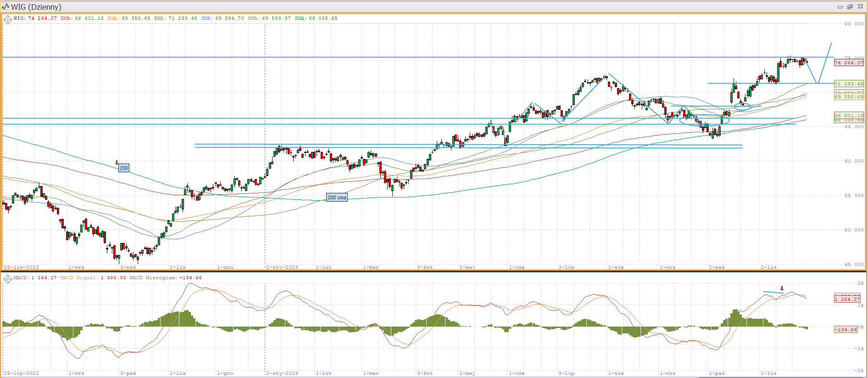The width and height of the screenshot is (868, 378).
Task: Minimize the WIG chart window
Action: 840,7
